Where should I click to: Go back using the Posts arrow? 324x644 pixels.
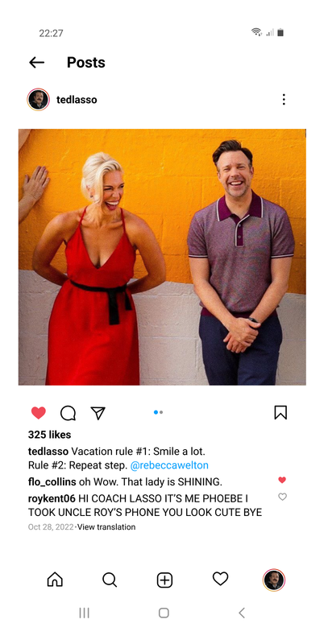tap(36, 63)
